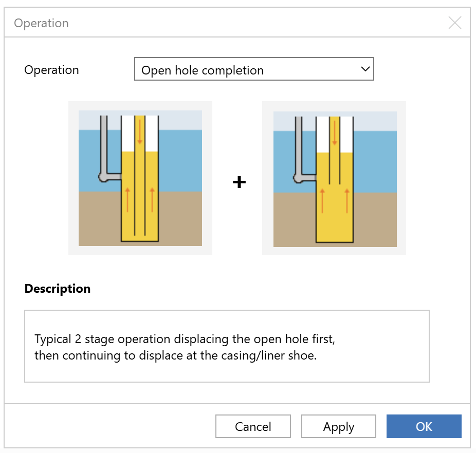The height and width of the screenshot is (453, 476).
Task: Click the downward orange arrow in the right diagram
Action: (x=334, y=133)
